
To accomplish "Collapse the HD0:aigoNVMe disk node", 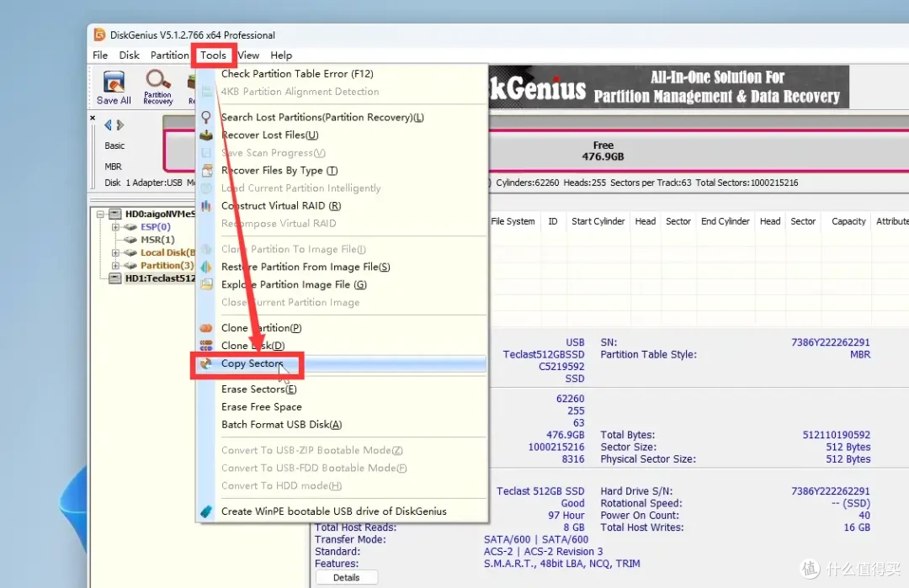I will pos(100,214).
